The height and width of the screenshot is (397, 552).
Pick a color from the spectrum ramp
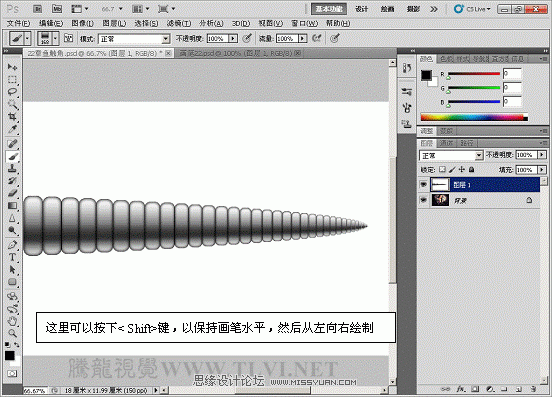coord(474,118)
